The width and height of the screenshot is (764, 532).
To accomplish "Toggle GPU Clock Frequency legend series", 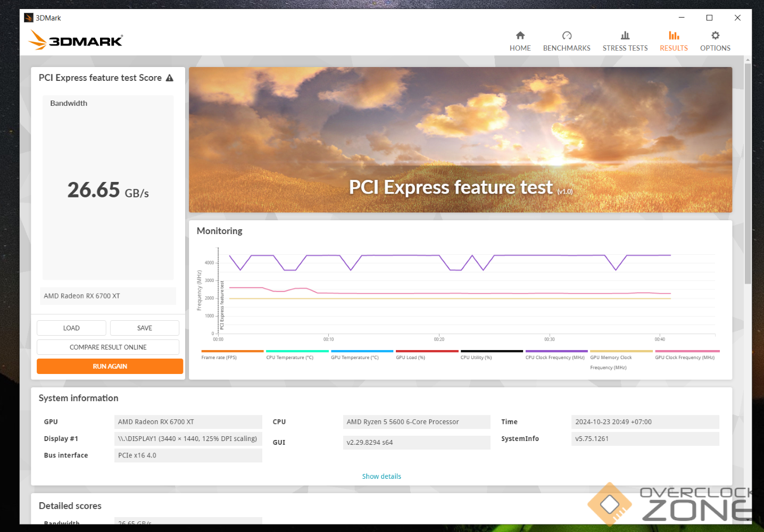I will [684, 358].
